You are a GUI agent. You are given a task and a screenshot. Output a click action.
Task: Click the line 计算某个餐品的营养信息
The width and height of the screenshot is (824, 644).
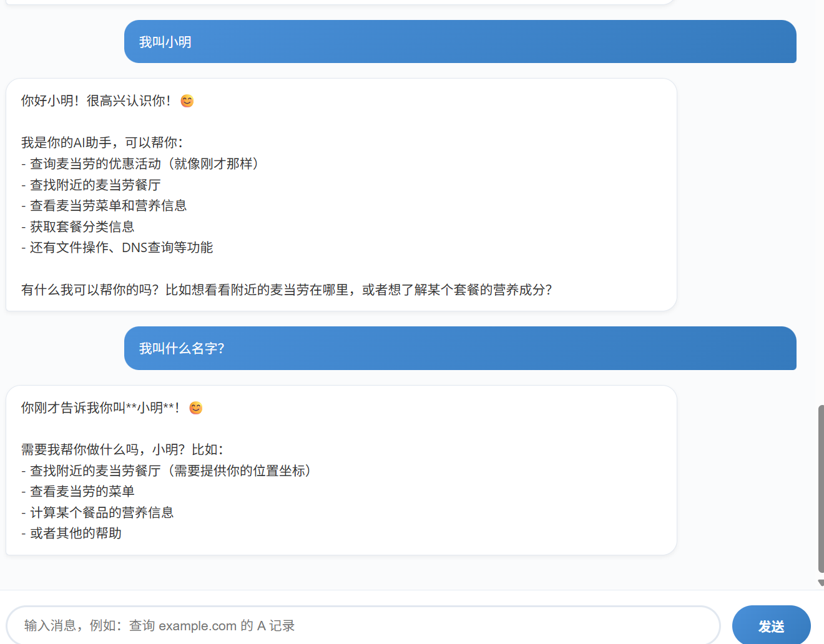coord(97,513)
